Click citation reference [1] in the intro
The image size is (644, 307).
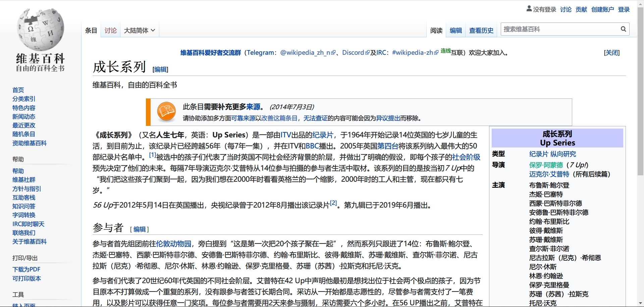tap(152, 155)
